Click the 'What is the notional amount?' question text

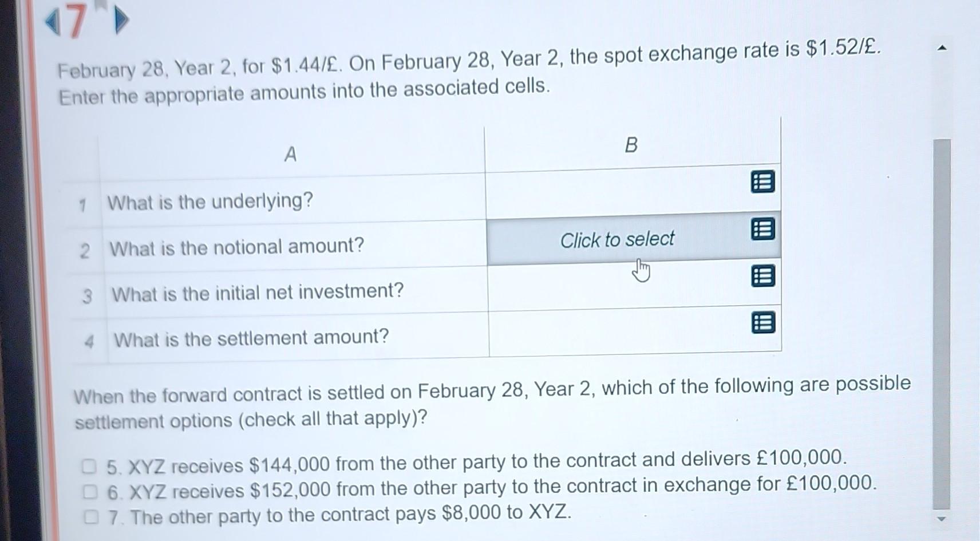[x=236, y=247]
